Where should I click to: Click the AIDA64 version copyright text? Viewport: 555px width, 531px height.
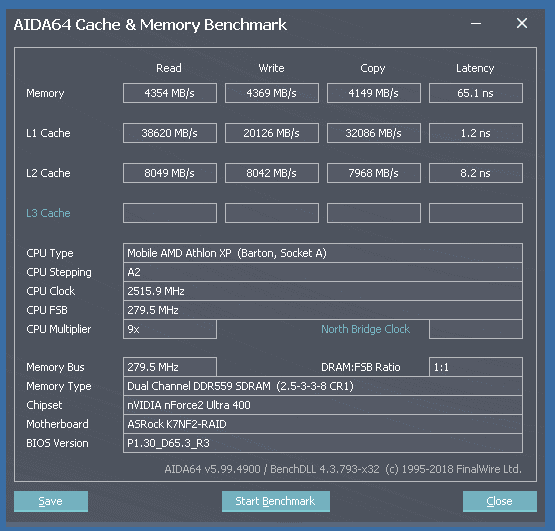click(343, 469)
